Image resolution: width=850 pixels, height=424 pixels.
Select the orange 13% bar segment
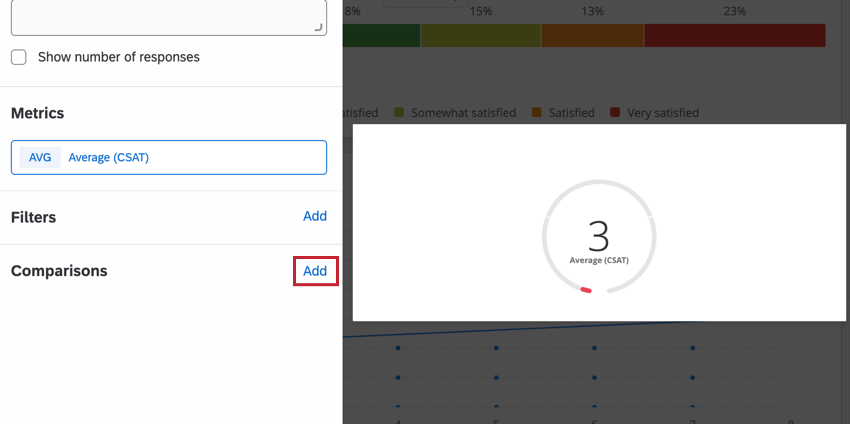tap(593, 35)
